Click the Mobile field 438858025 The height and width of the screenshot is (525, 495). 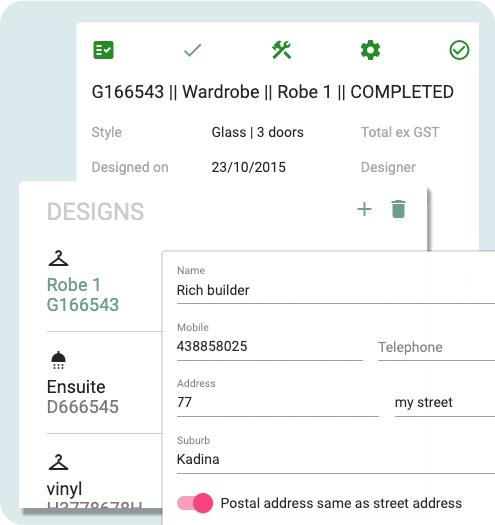[270, 347]
